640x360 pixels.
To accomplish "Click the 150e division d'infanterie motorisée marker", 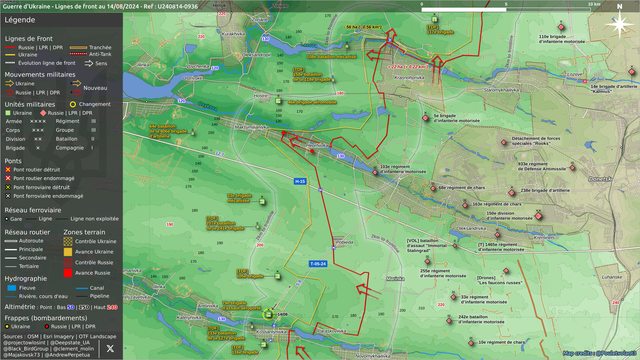I will click(x=538, y=216).
